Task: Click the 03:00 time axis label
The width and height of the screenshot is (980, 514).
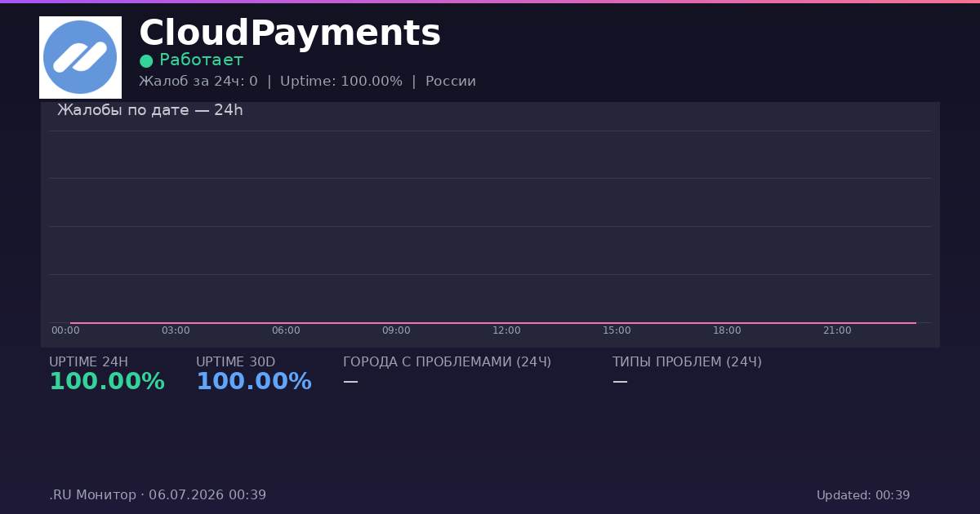Action: pos(176,330)
